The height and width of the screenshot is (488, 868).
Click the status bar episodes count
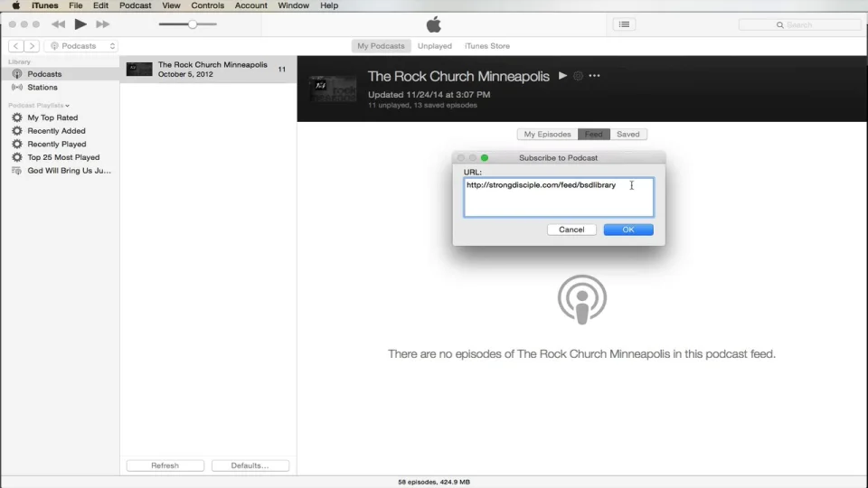pyautogui.click(x=433, y=482)
